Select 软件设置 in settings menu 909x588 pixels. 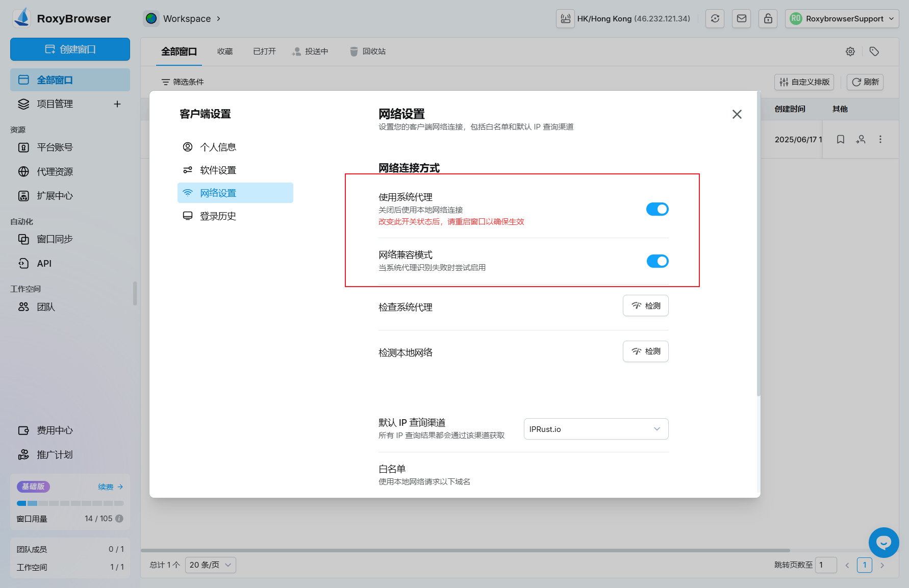pyautogui.click(x=218, y=170)
